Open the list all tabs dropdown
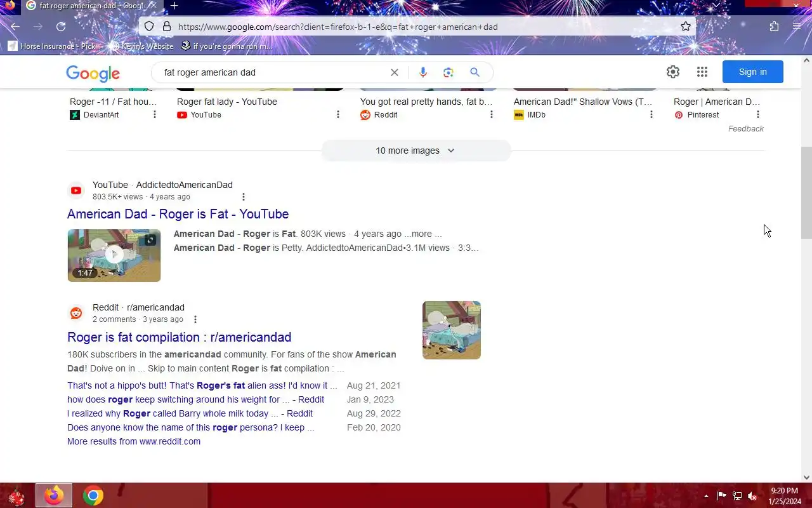 coord(716,5)
